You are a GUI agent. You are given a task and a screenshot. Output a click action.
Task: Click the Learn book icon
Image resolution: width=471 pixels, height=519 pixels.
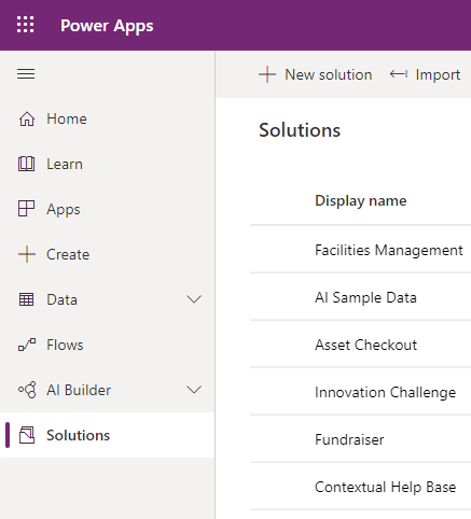point(26,164)
